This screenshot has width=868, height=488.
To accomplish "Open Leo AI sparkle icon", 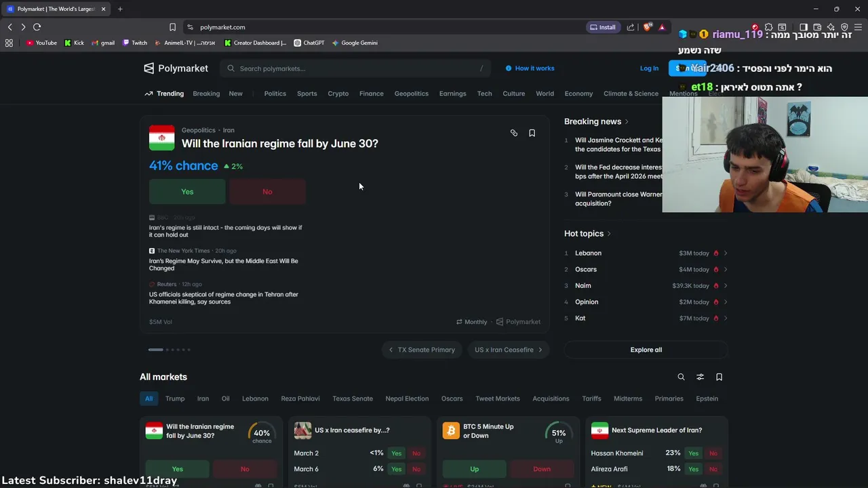I will [x=831, y=27].
